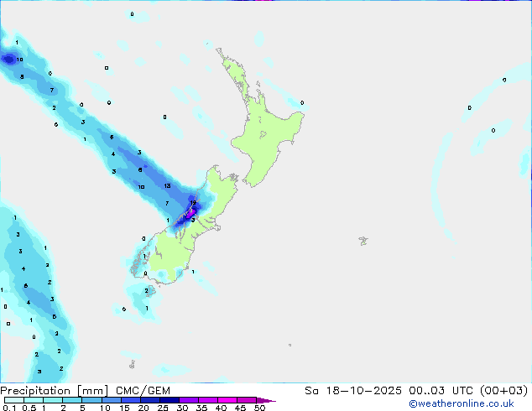Click the above-50 mm arrow tip of legend
The height and width of the screenshot is (411, 532).
(265, 400)
